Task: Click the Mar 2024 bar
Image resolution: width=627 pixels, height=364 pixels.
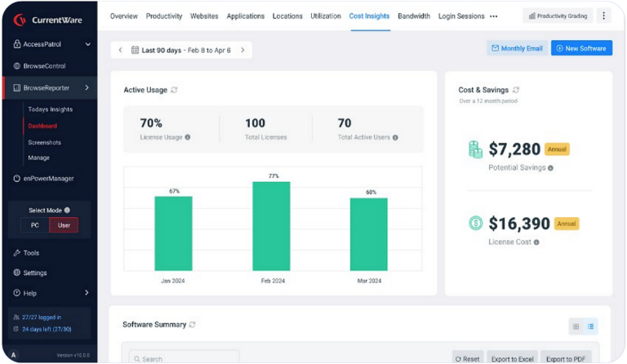Action: pyautogui.click(x=369, y=234)
